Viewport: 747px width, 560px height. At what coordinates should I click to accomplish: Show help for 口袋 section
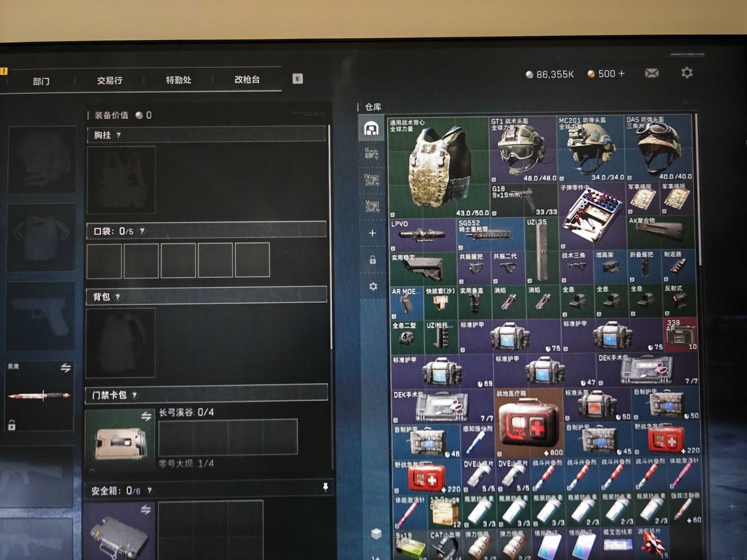pyautogui.click(x=142, y=231)
